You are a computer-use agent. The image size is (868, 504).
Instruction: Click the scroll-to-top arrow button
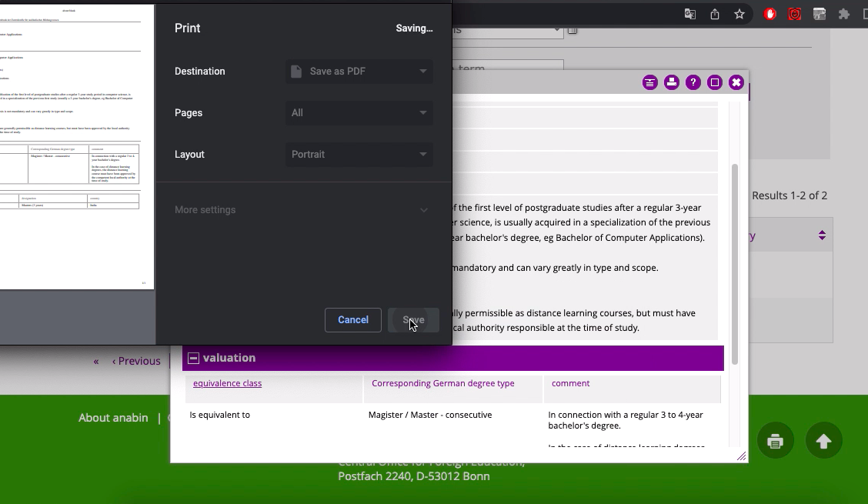823,441
